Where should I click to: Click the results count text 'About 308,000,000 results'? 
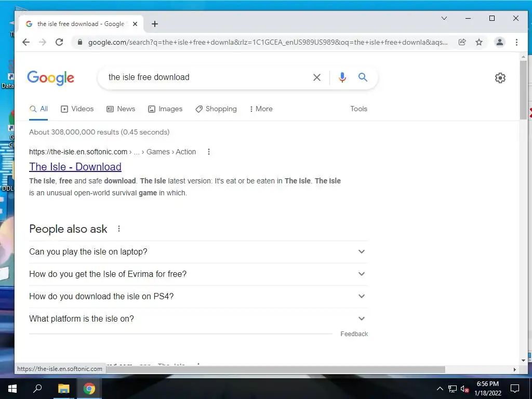click(x=74, y=132)
